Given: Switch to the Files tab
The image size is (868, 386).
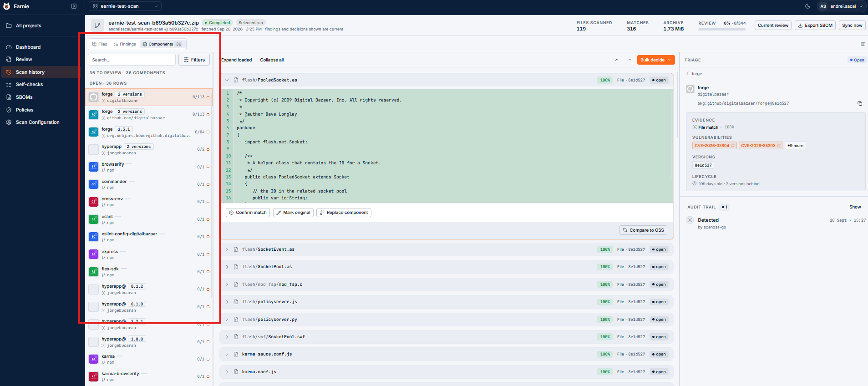Looking at the screenshot, I should tap(100, 44).
